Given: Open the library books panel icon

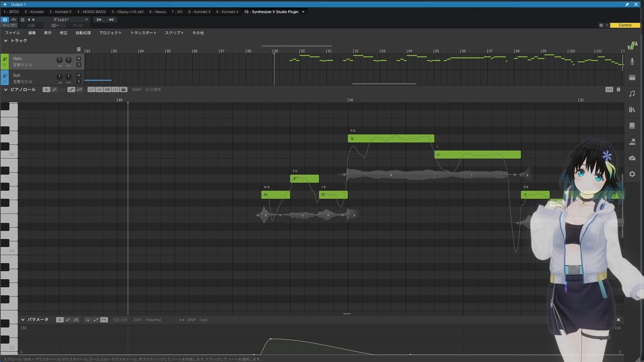Looking at the screenshot, I should pyautogui.click(x=632, y=110).
